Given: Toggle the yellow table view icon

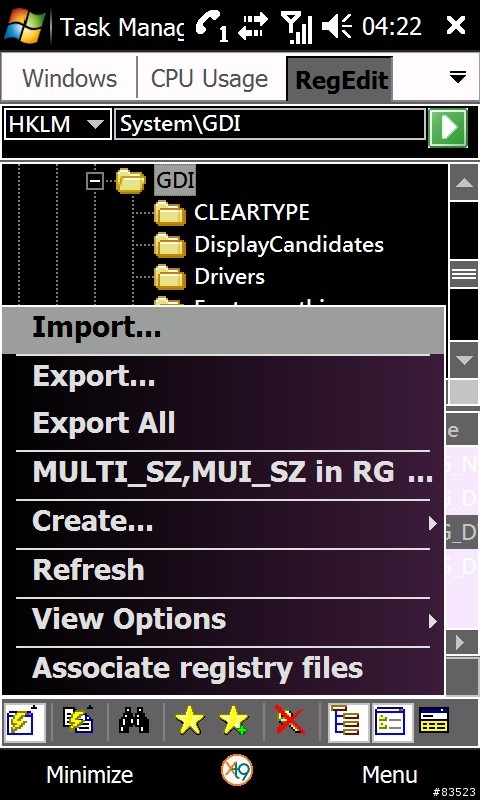Looking at the screenshot, I should point(434,722).
